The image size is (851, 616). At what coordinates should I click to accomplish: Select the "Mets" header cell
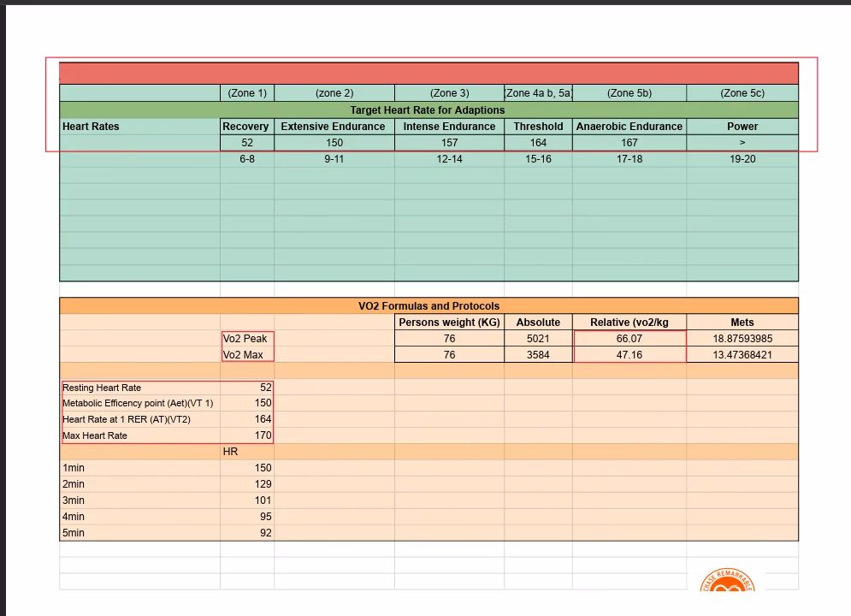[x=742, y=323]
